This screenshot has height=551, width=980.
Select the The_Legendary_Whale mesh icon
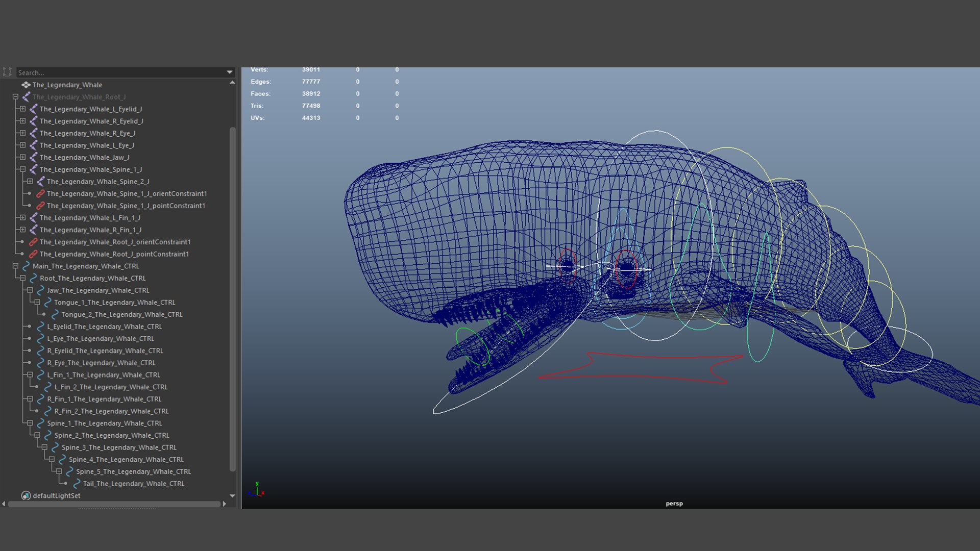(26, 85)
